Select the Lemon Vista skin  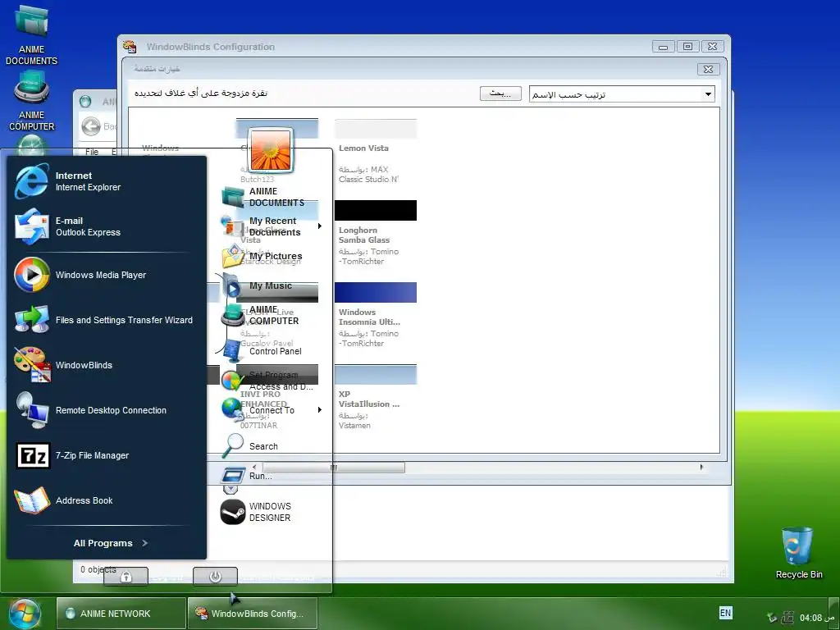376,152
